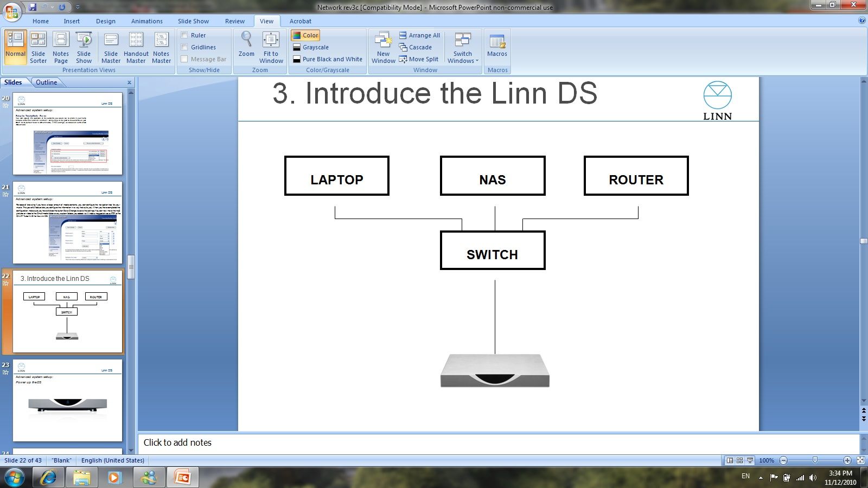Click the slide title text

[435, 93]
